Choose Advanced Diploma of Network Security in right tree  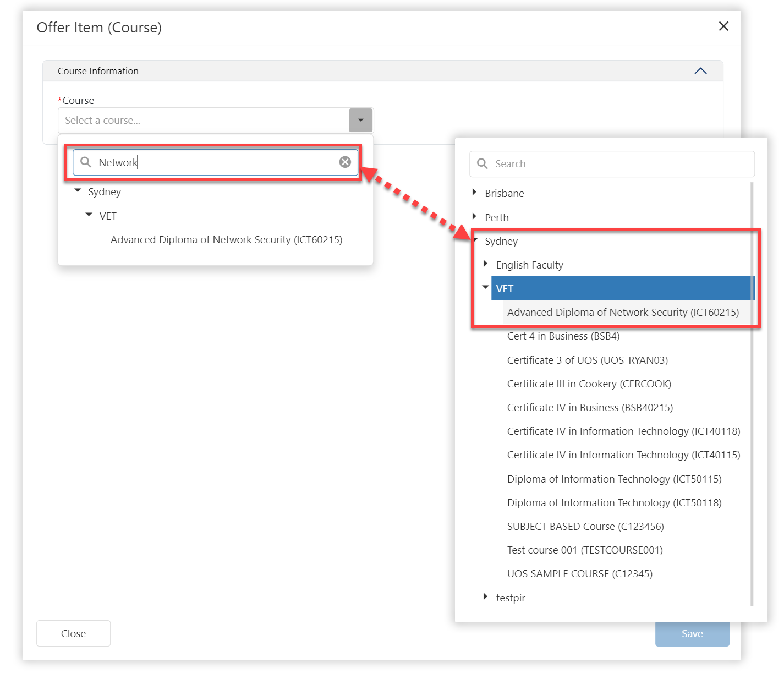(623, 313)
